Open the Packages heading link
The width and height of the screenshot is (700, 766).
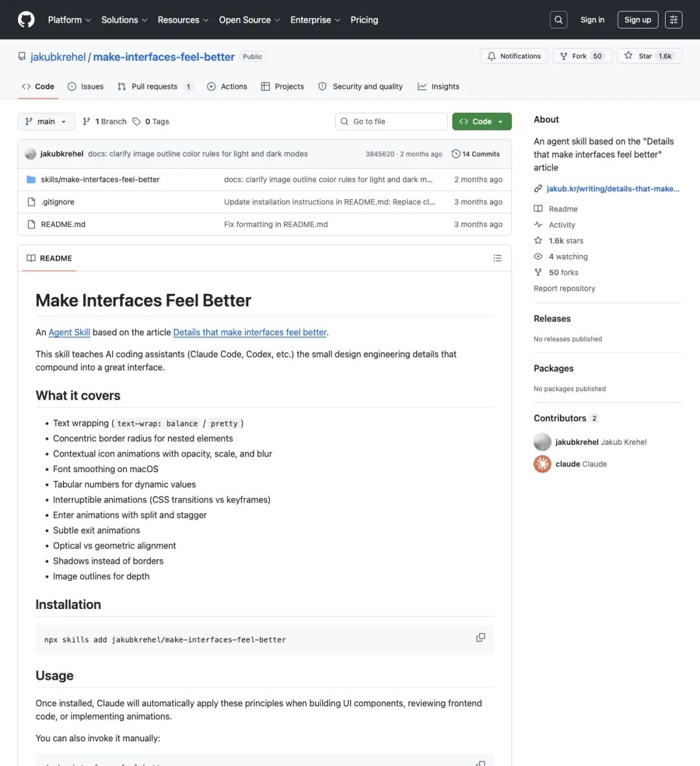tap(554, 368)
